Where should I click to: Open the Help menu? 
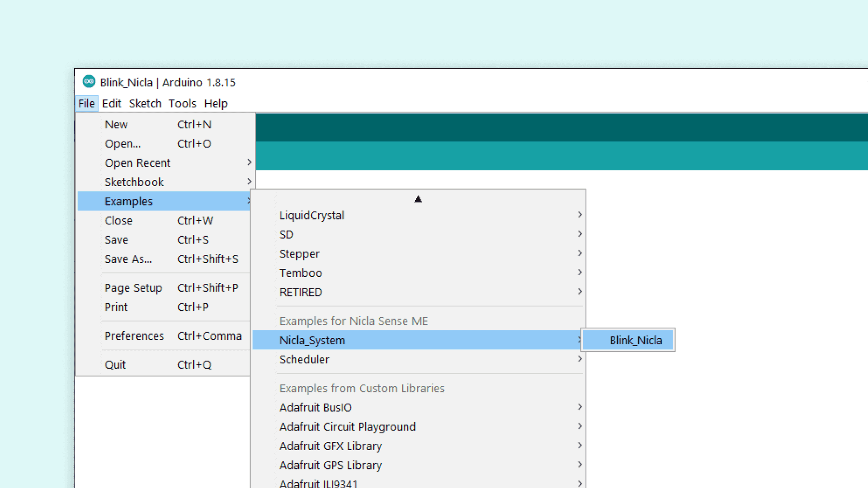click(x=216, y=103)
